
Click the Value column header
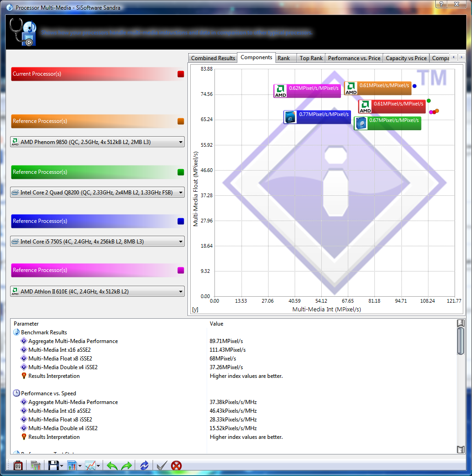click(x=216, y=324)
